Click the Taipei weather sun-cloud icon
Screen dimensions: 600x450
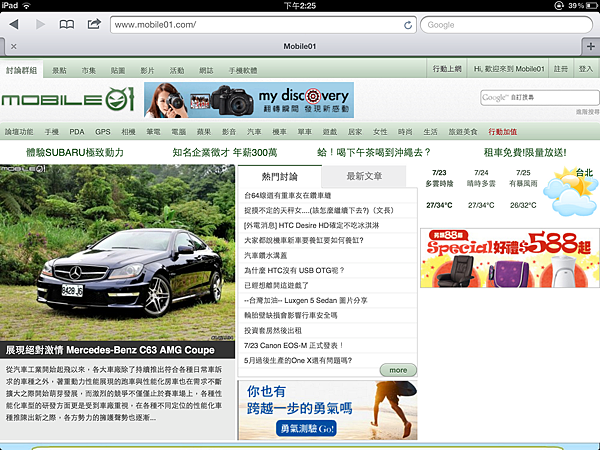tap(569, 192)
